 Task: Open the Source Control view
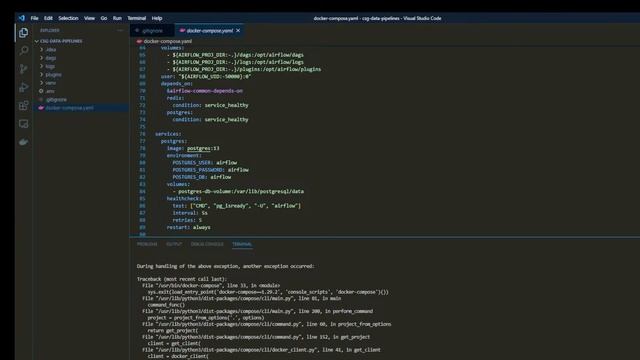23,69
